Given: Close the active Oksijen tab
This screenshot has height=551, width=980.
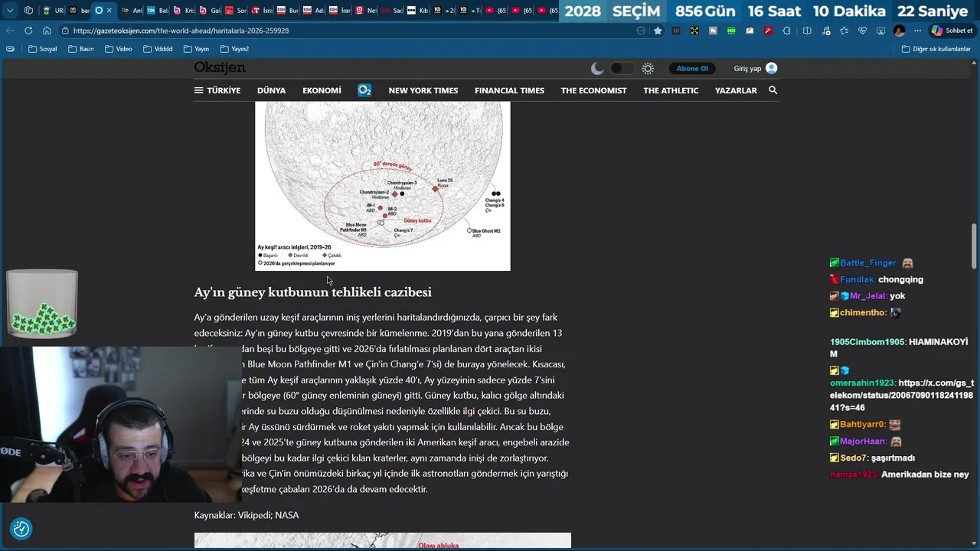Looking at the screenshot, I should [x=109, y=11].
